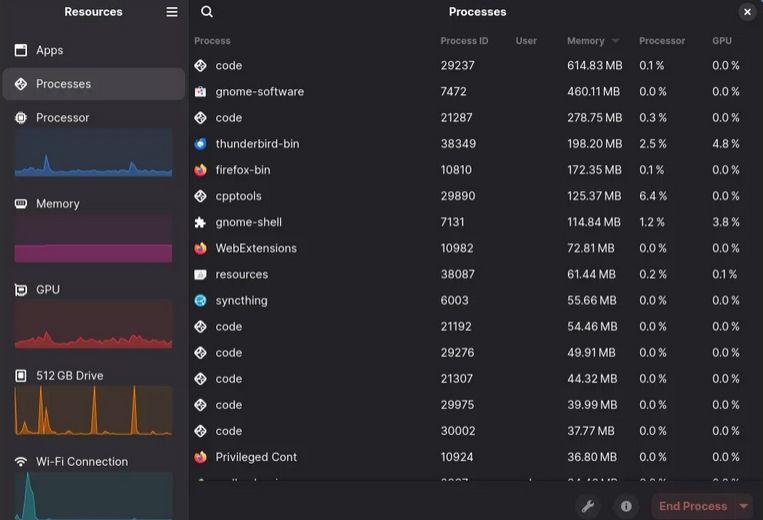Sort by the Processor column header

click(662, 41)
